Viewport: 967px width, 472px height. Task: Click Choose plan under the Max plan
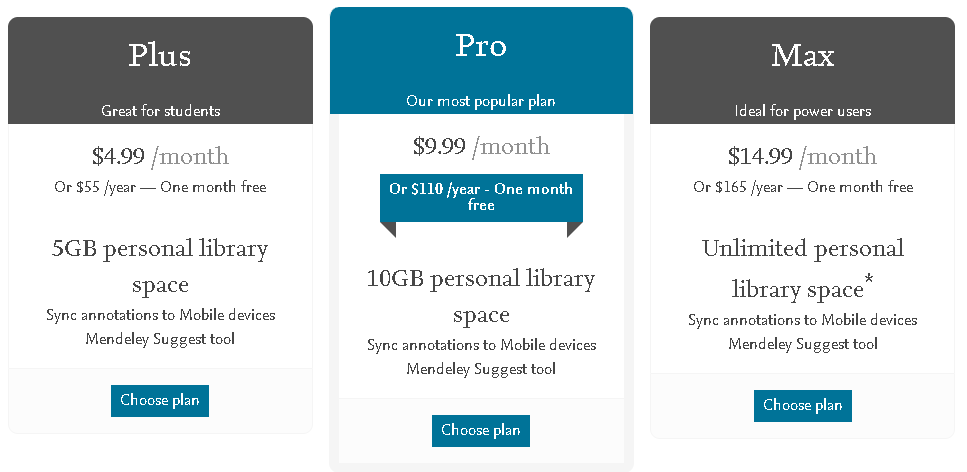[x=803, y=405]
